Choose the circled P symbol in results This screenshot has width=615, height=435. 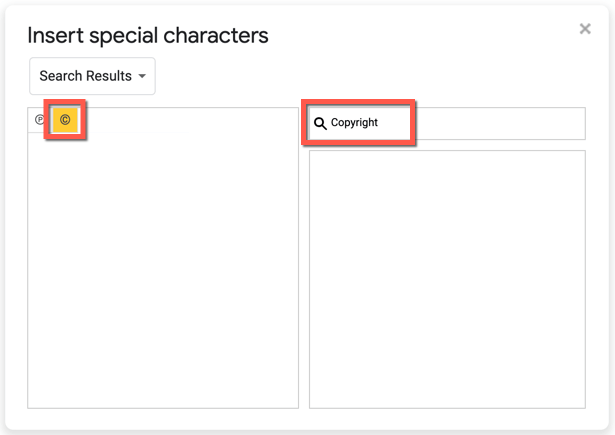click(40, 120)
